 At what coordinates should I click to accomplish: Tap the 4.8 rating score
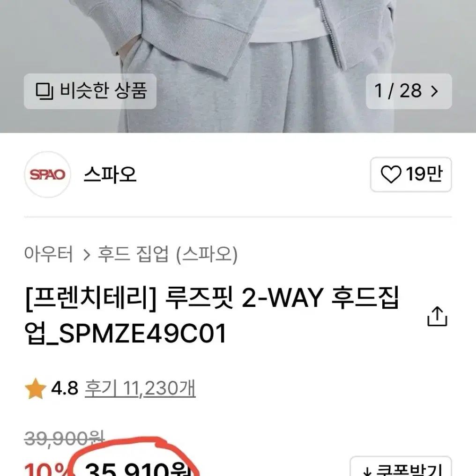65,388
